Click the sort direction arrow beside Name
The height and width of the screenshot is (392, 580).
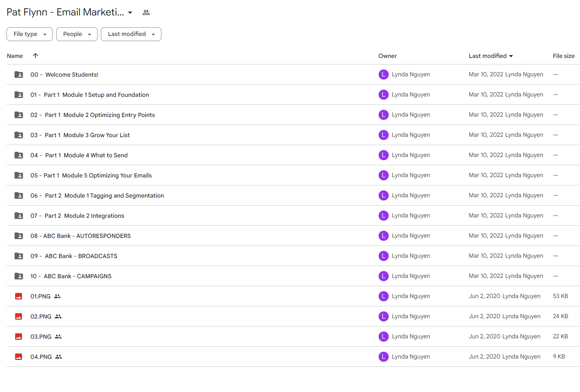point(35,56)
